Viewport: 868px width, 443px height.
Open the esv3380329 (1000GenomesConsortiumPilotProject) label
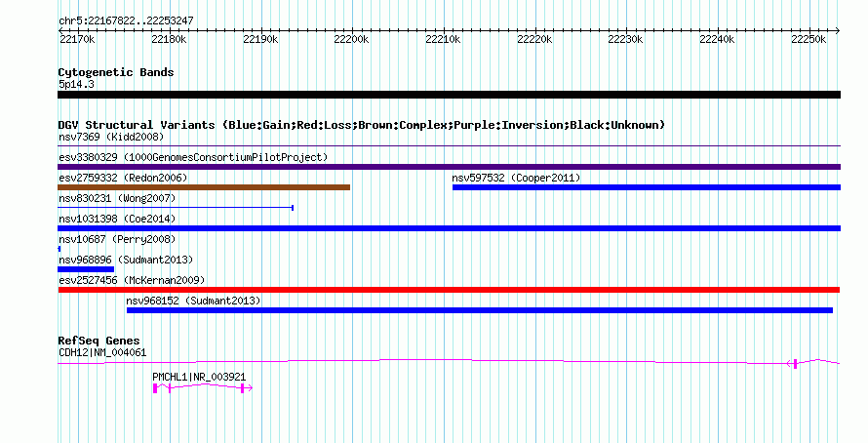[x=193, y=157]
